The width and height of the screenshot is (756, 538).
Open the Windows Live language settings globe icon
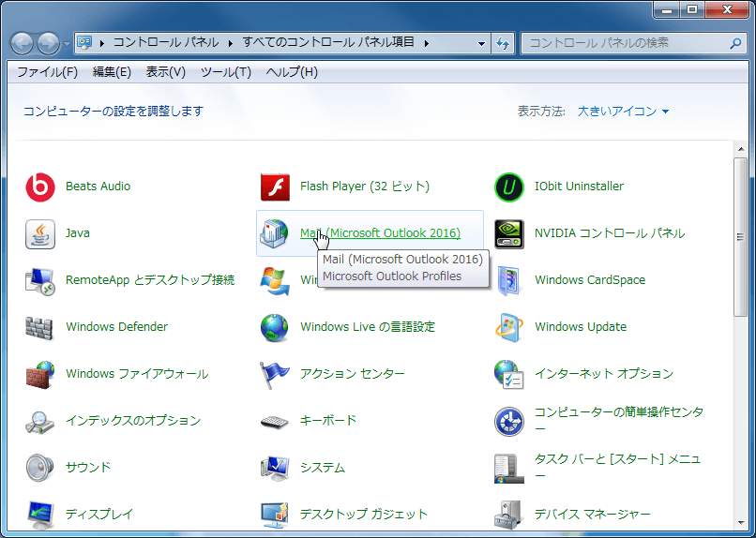(x=274, y=327)
